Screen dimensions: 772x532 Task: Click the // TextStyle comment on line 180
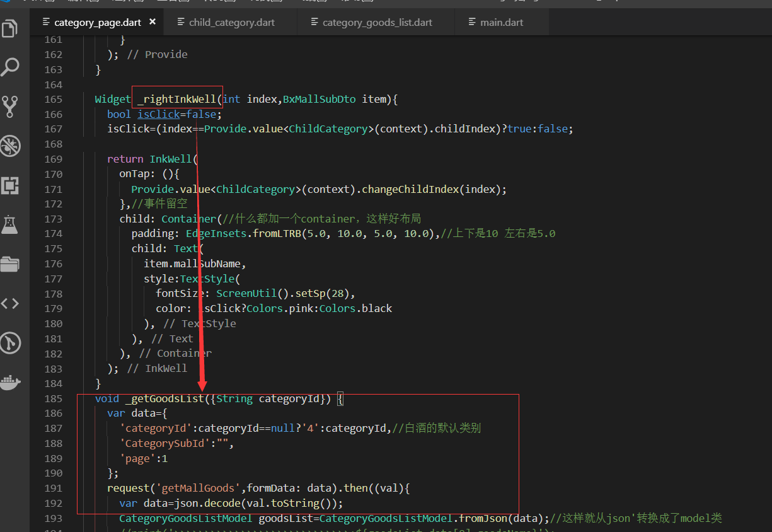pos(200,323)
